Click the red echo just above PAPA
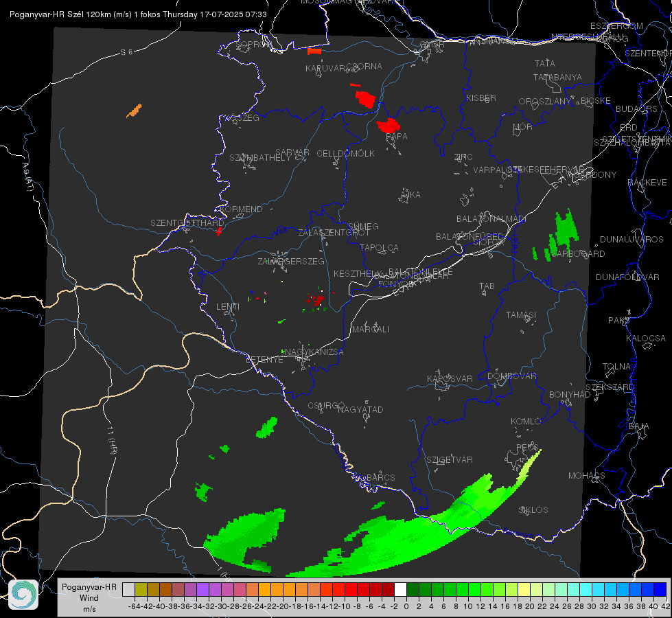 pyautogui.click(x=389, y=125)
